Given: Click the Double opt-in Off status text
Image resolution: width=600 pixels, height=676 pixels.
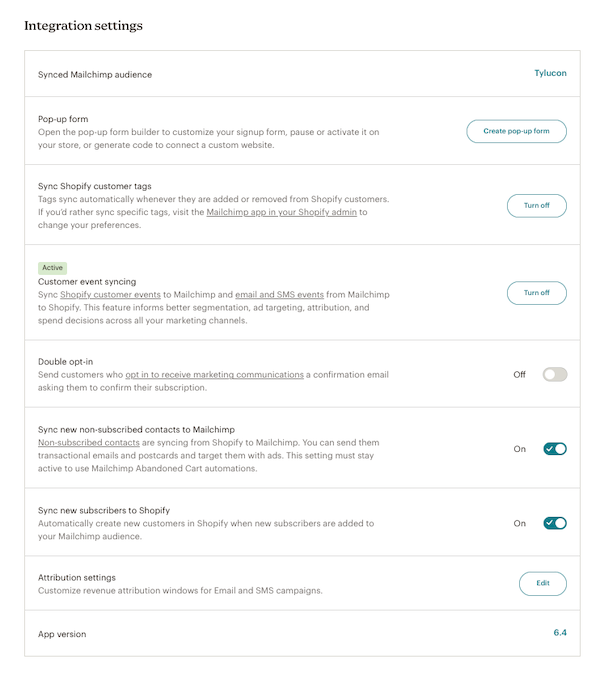Looking at the screenshot, I should (x=519, y=374).
